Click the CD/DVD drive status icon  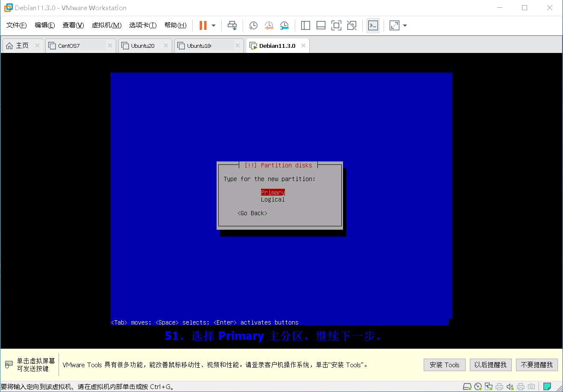pyautogui.click(x=478, y=387)
